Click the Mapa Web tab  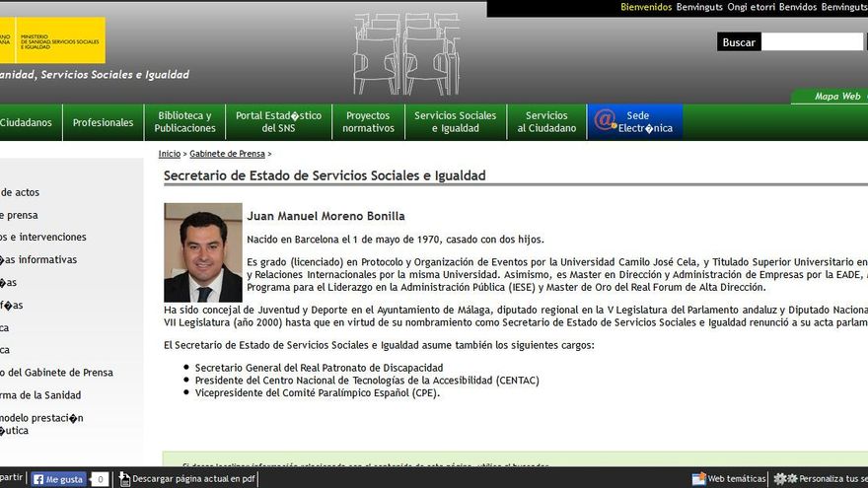837,97
